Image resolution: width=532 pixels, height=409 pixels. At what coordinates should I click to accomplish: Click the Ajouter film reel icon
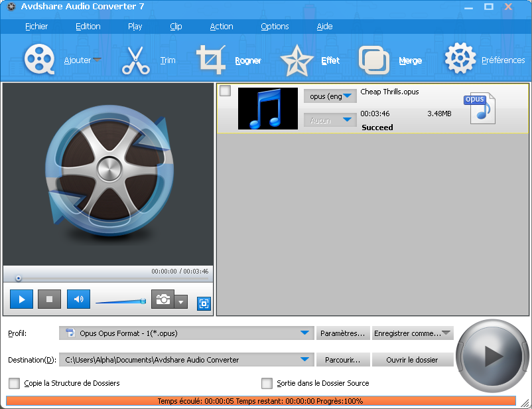point(39,59)
